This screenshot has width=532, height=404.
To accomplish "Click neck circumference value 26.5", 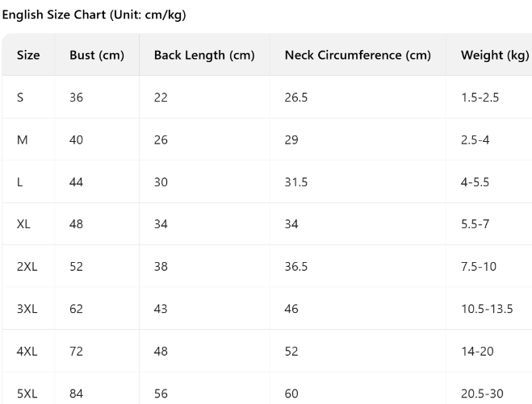I will [296, 98].
